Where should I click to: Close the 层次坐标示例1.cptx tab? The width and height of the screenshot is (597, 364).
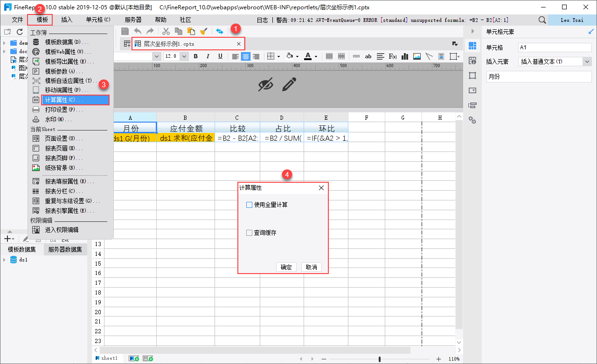coord(239,44)
